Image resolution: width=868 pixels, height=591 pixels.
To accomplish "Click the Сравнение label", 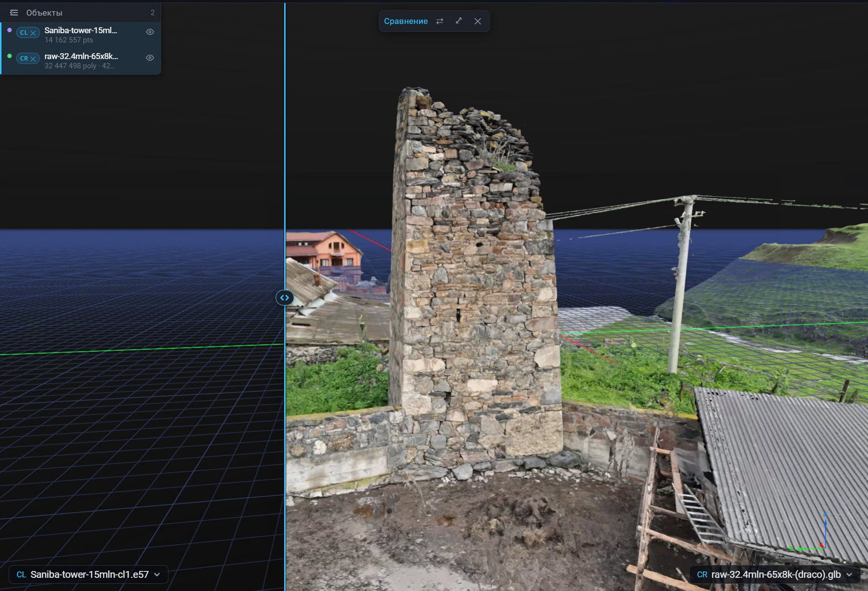I will (x=406, y=21).
